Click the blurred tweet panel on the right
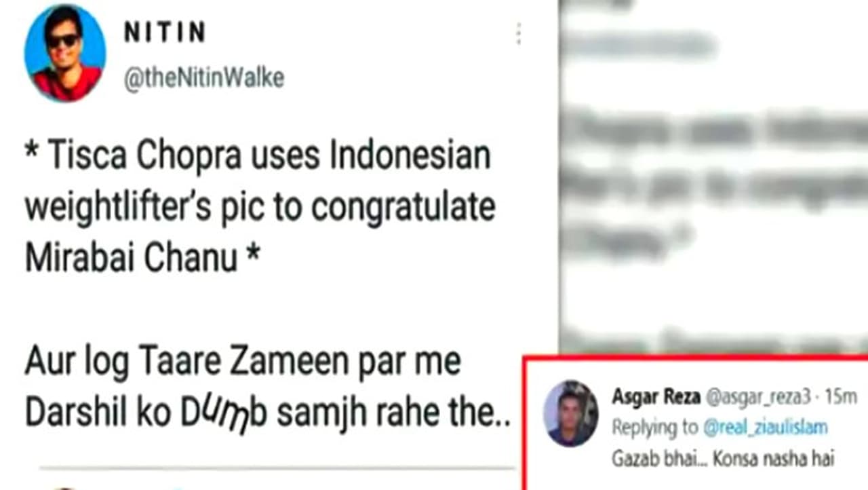 click(714, 176)
